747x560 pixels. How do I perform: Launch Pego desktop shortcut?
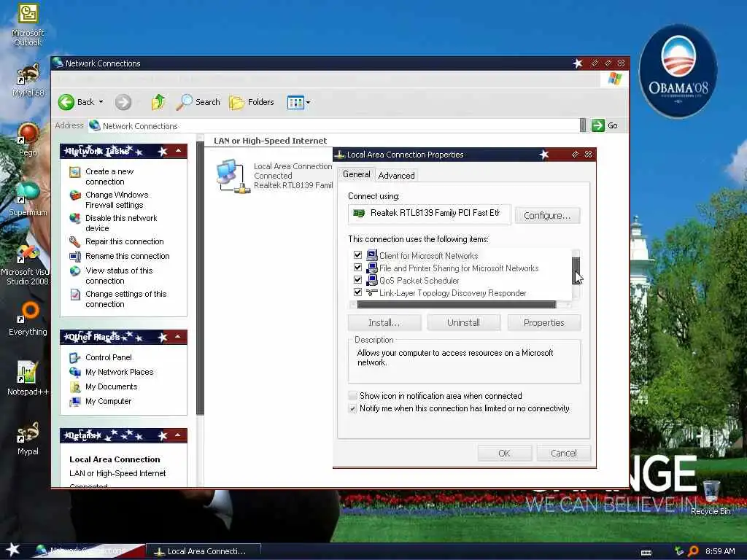click(28, 139)
